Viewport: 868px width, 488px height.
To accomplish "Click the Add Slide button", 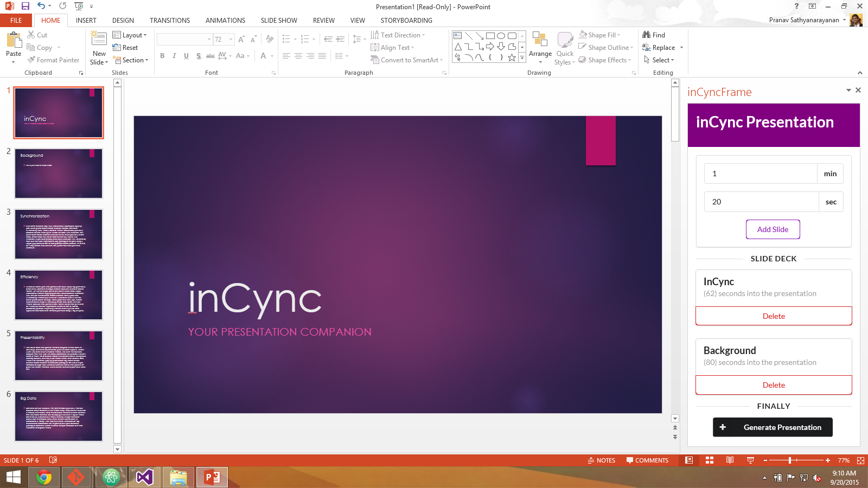I will click(x=773, y=229).
